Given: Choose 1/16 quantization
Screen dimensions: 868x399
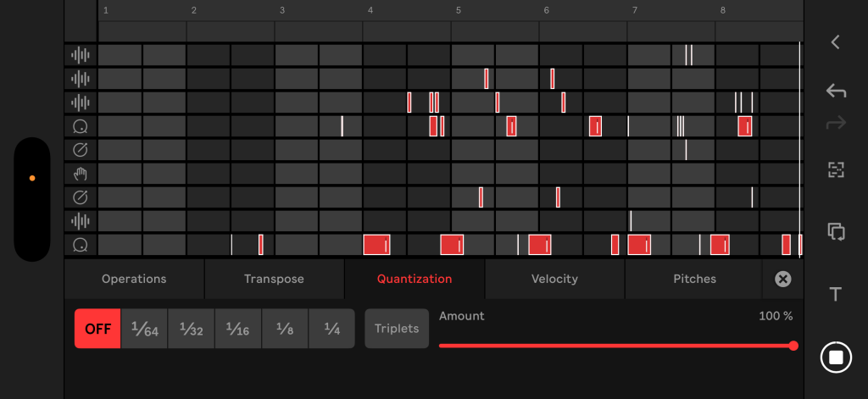Looking at the screenshot, I should pos(238,329).
